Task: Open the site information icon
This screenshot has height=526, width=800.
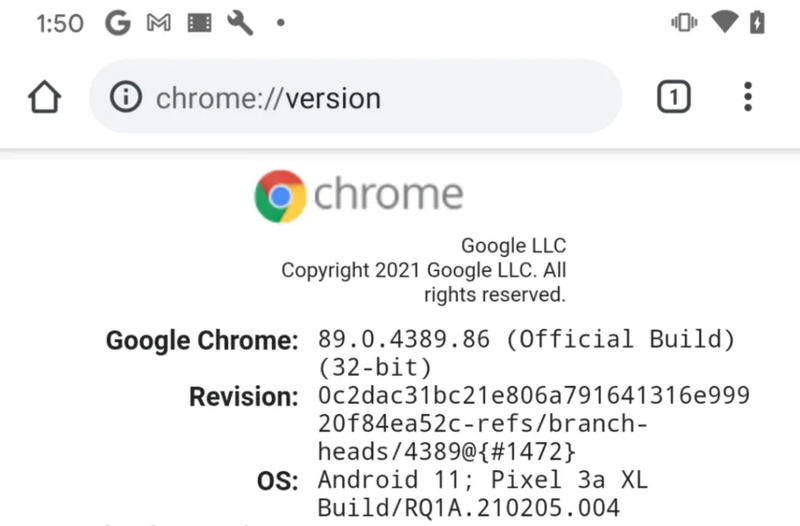Action: point(126,97)
